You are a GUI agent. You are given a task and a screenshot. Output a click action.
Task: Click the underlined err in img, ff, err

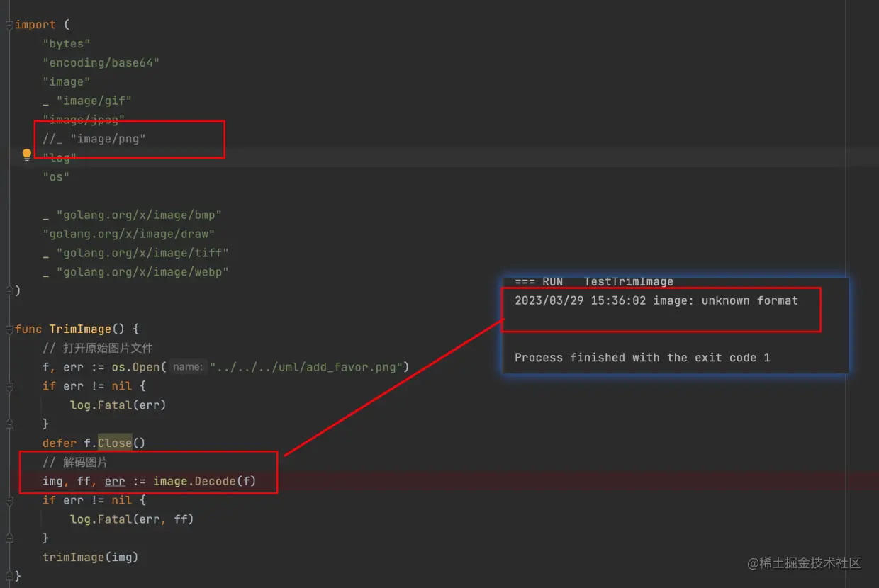click(x=115, y=482)
